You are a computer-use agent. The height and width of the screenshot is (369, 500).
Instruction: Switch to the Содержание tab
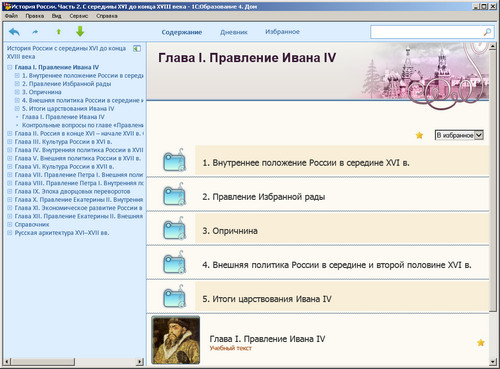182,32
